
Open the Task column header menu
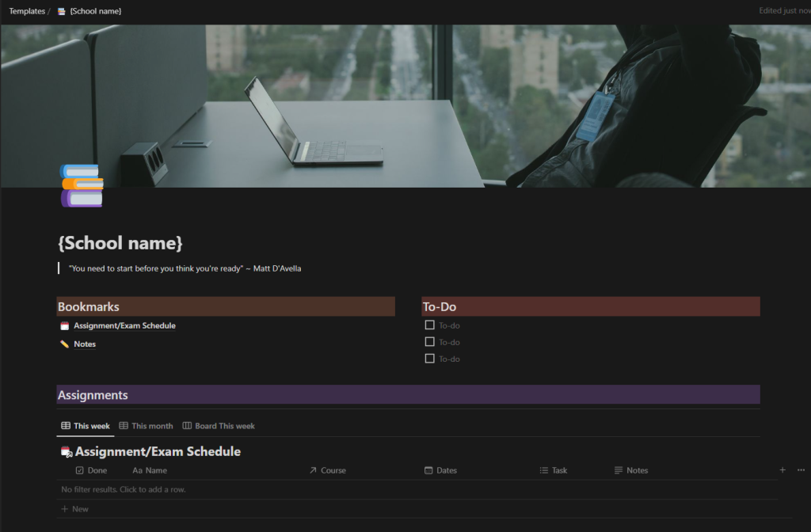(x=559, y=470)
